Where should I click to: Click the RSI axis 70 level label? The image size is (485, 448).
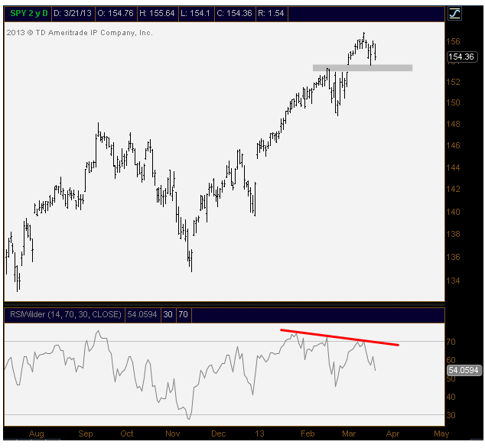pos(451,342)
